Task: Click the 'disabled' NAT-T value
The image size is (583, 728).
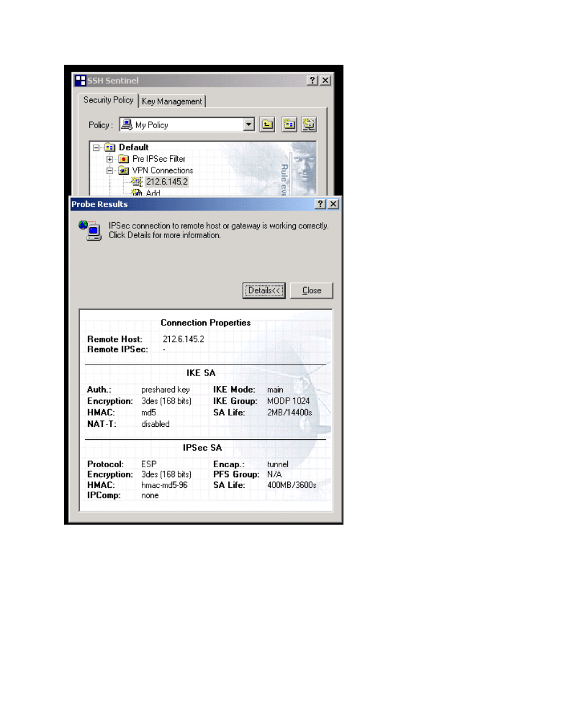Action: [156, 424]
